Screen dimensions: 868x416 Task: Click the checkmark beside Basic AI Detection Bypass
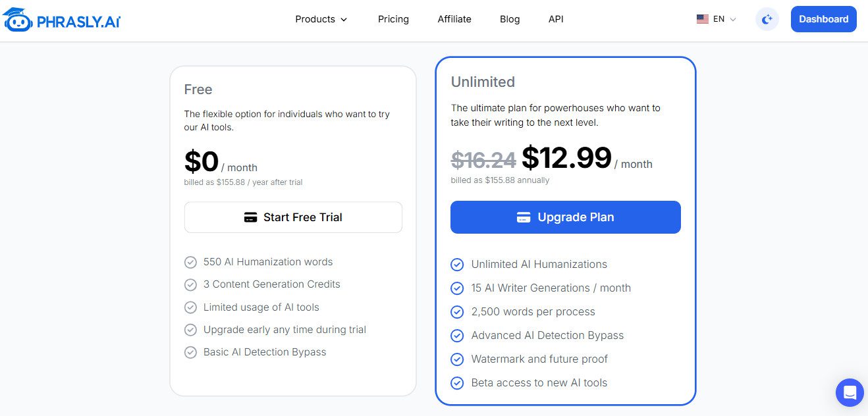click(190, 352)
